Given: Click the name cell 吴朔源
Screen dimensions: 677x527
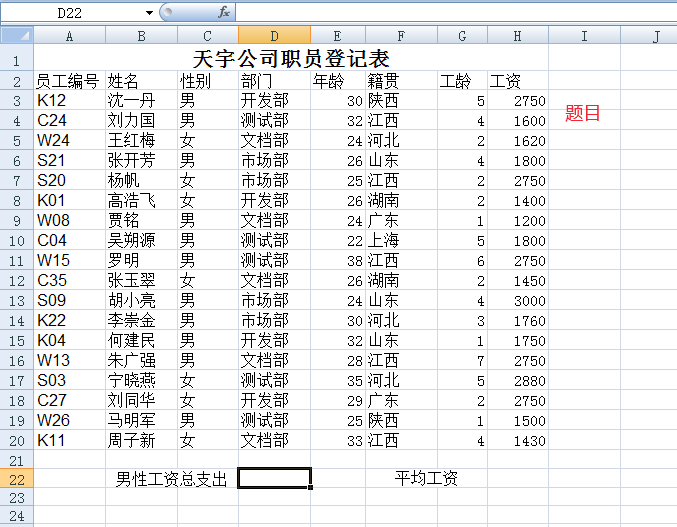Looking at the screenshot, I should point(142,240).
